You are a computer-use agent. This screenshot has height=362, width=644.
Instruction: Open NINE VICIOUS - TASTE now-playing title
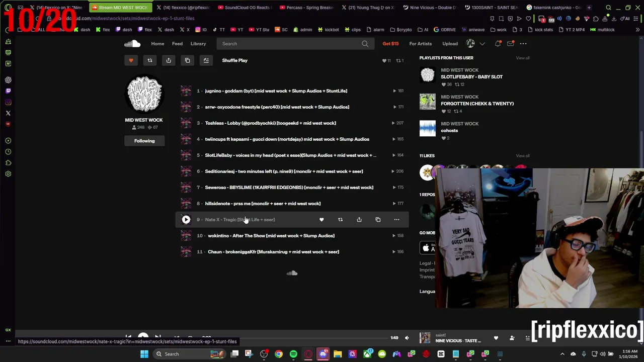point(458,341)
